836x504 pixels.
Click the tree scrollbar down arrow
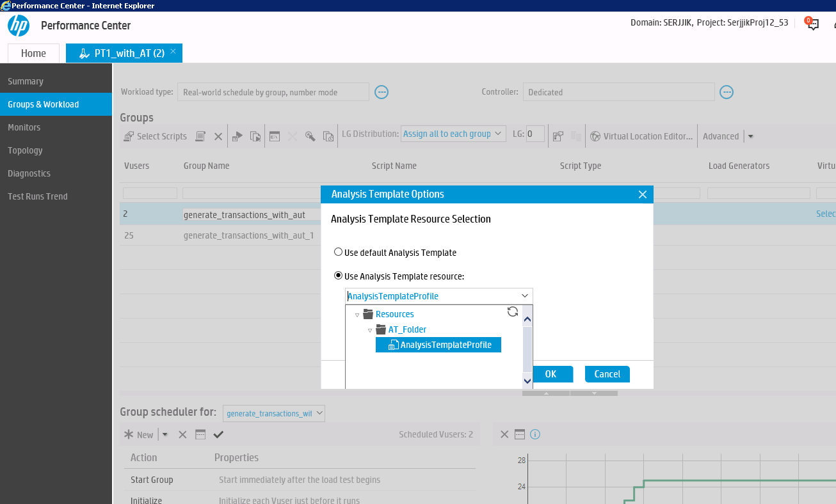coord(527,381)
